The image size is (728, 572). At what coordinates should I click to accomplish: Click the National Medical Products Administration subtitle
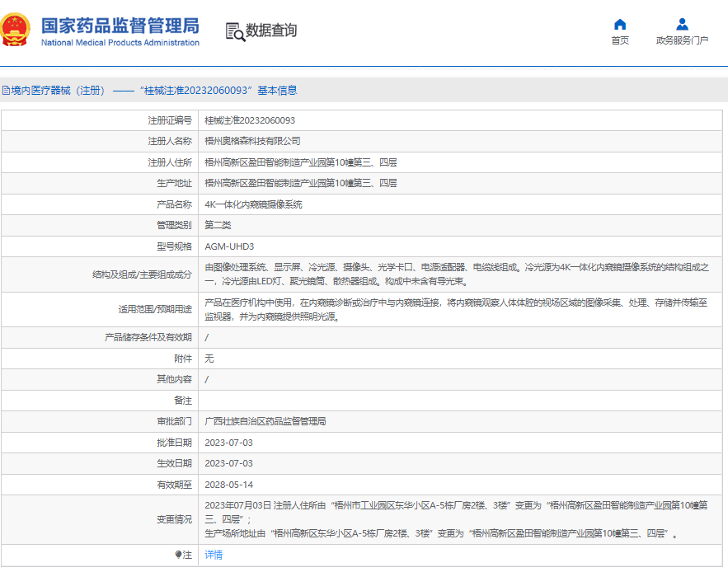pos(120,43)
